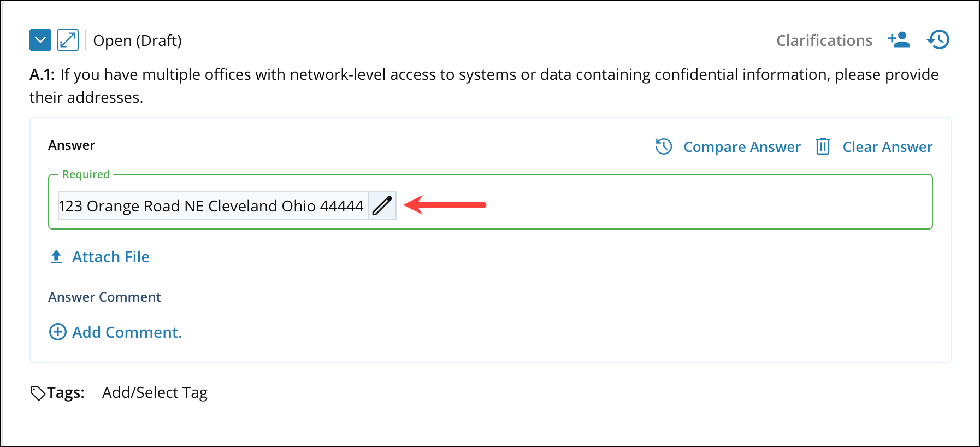Image resolution: width=980 pixels, height=447 pixels.
Task: Click the Compare Answer clock icon
Action: (664, 146)
